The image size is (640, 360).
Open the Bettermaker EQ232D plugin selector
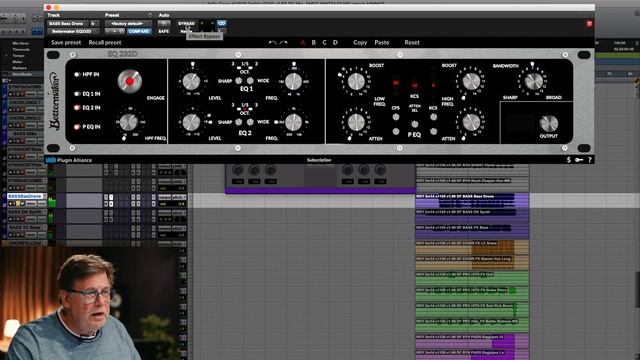[73, 31]
